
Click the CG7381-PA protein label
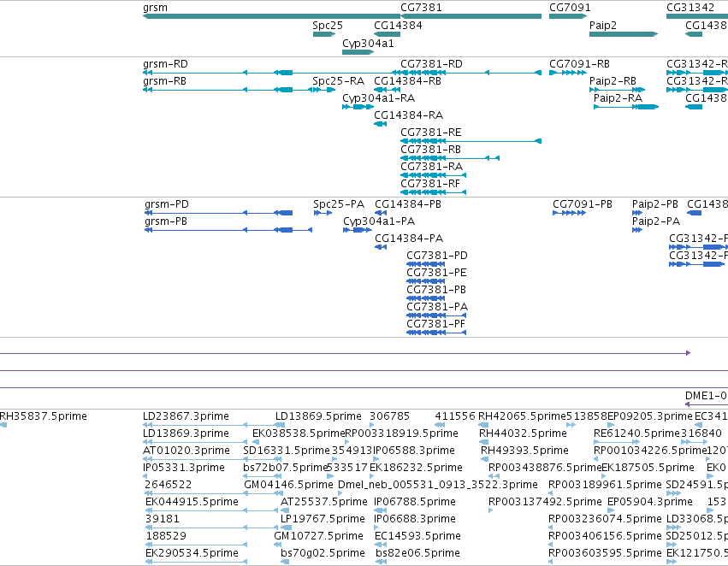(437, 307)
